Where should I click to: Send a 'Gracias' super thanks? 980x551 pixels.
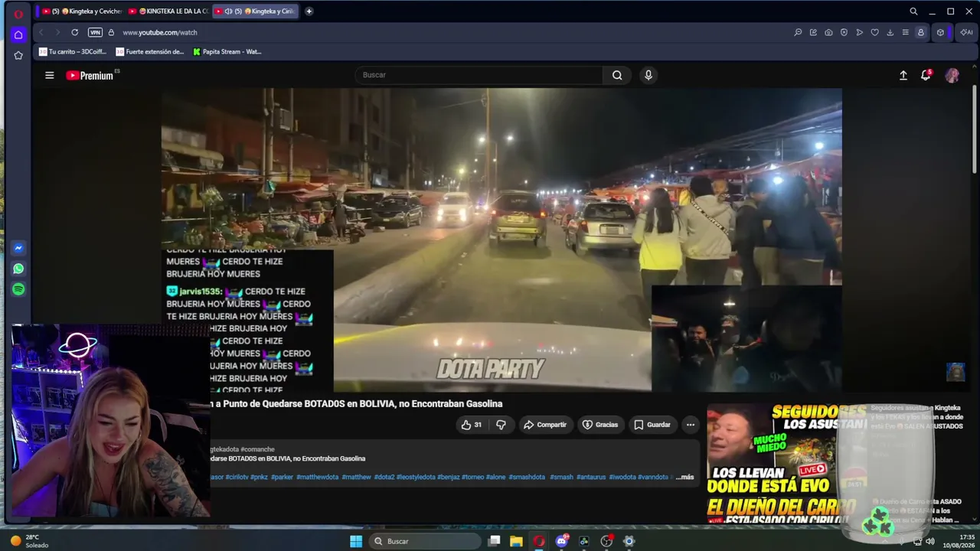pos(600,425)
